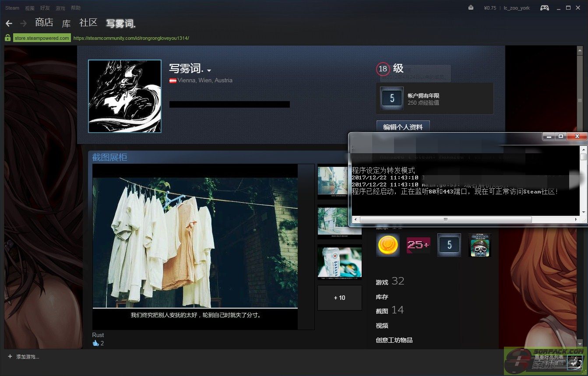Click console vertical scrollbar up arrow

(583, 150)
